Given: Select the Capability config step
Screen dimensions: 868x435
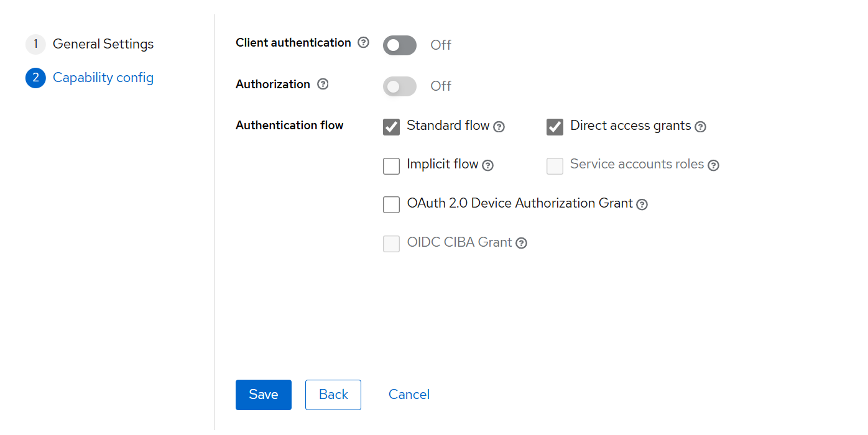Looking at the screenshot, I should [103, 77].
